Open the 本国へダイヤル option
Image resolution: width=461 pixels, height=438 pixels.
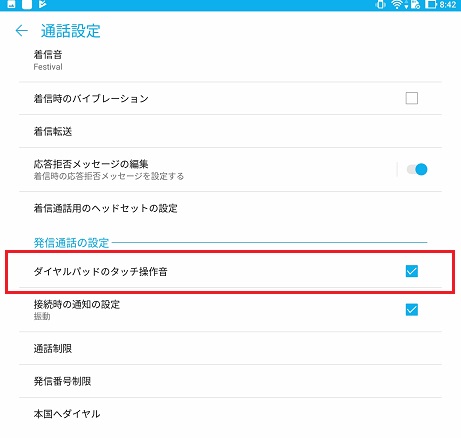[230, 414]
